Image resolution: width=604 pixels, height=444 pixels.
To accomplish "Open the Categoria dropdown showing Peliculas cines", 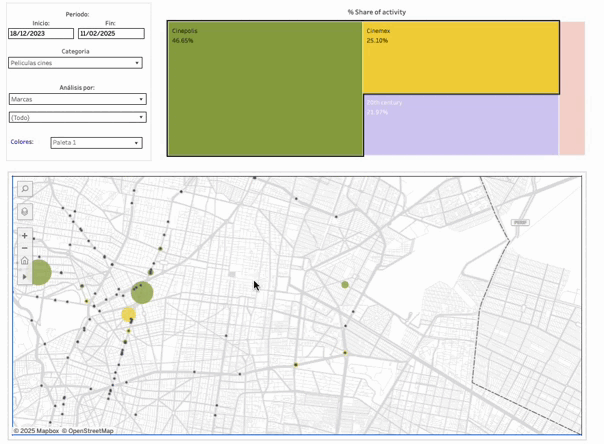I will coord(75,63).
